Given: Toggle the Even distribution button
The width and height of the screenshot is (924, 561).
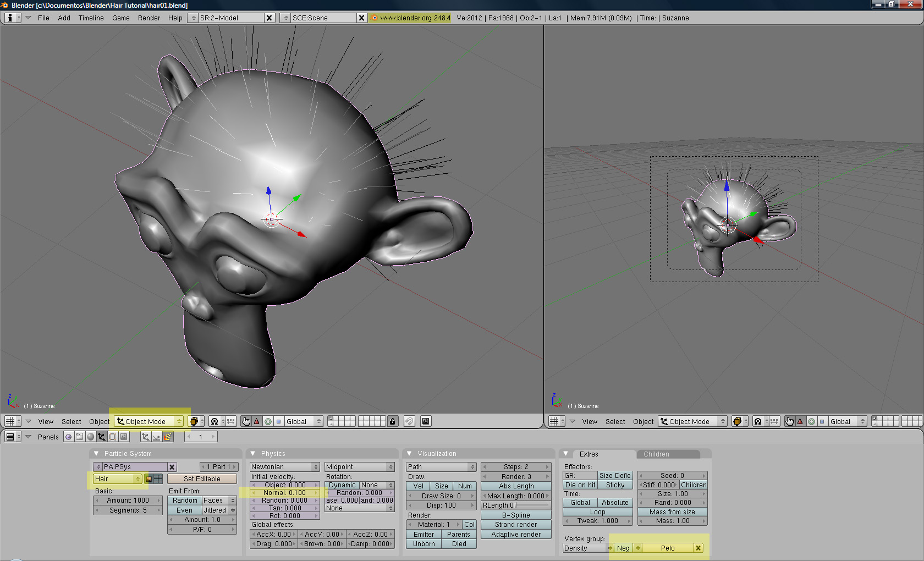Looking at the screenshot, I should click(185, 510).
